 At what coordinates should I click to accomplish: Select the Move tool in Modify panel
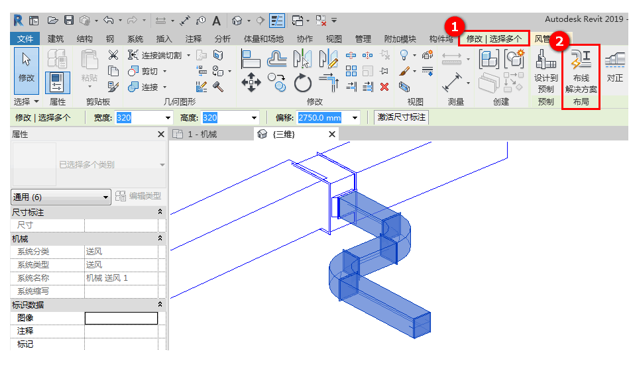[251, 82]
